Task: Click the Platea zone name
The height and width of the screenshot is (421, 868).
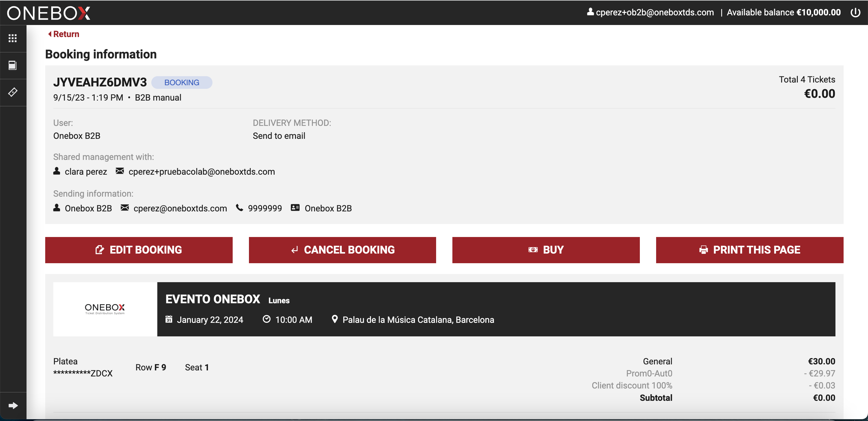Action: 65,361
